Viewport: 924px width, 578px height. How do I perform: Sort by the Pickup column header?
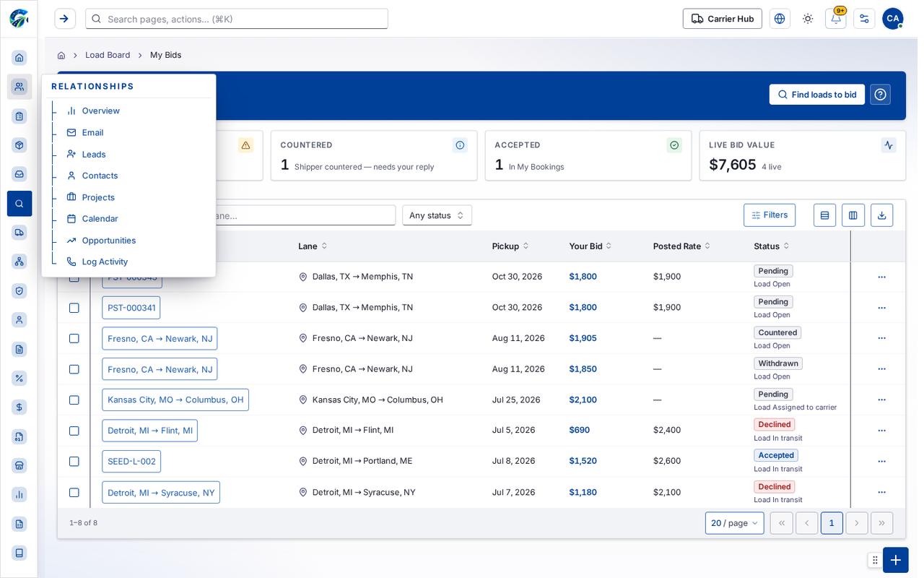pyautogui.click(x=510, y=246)
